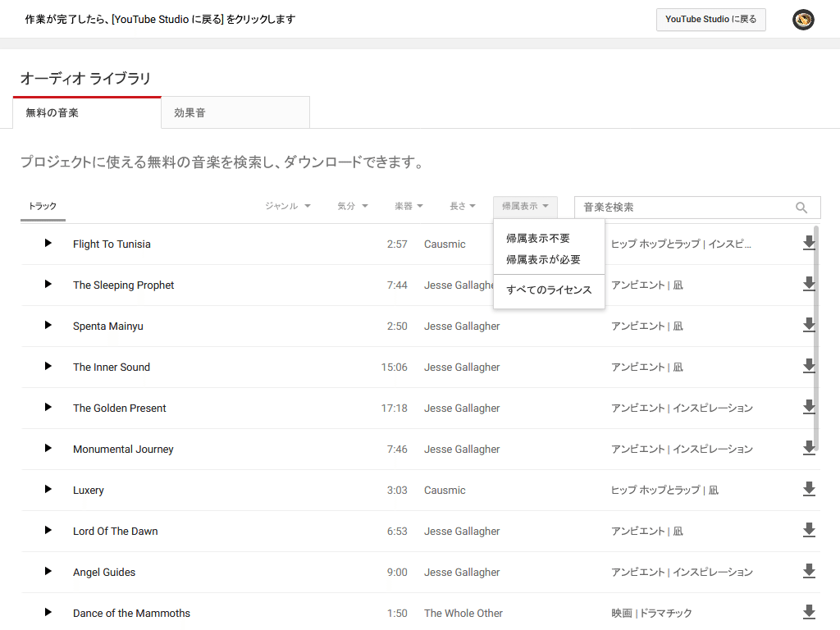
Task: Download Flight To Tunisia
Action: click(x=809, y=243)
